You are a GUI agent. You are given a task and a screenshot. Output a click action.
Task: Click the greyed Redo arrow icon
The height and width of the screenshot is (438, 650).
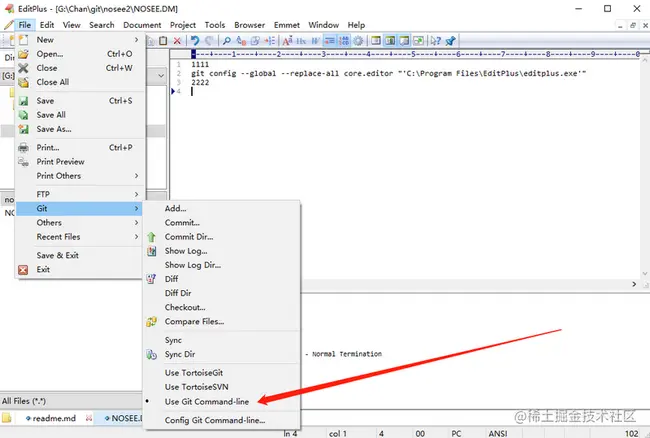[x=209, y=41]
